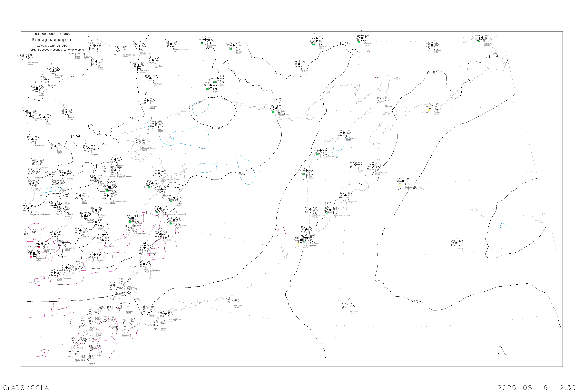Click the QHPP98 UAOL 160900 header code
Screen dimensions: 588x392
tap(53, 34)
